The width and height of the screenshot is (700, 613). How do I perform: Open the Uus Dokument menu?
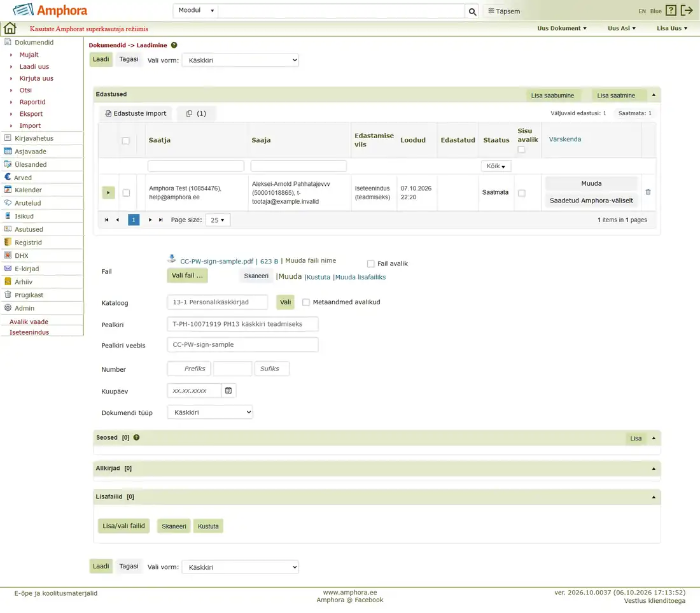(x=562, y=28)
